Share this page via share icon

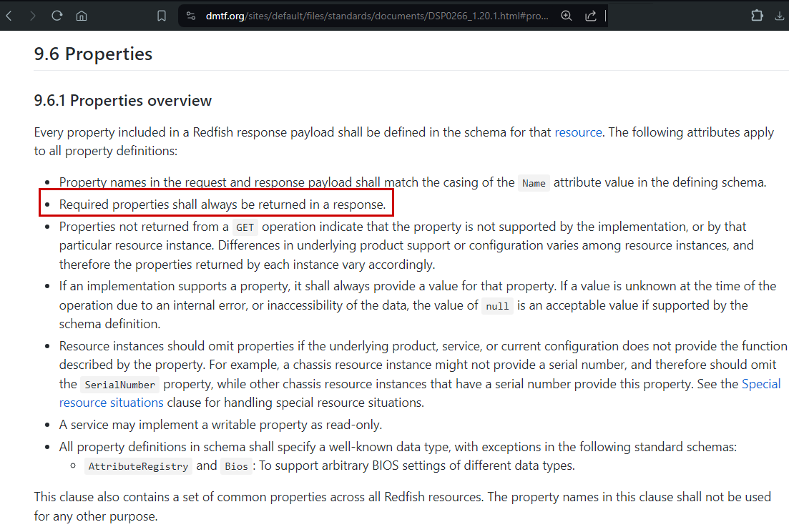[x=591, y=16]
